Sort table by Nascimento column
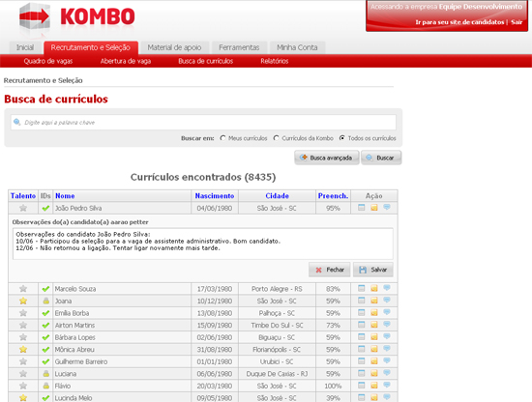Screen dimensions: 532x402 [x=215, y=196]
